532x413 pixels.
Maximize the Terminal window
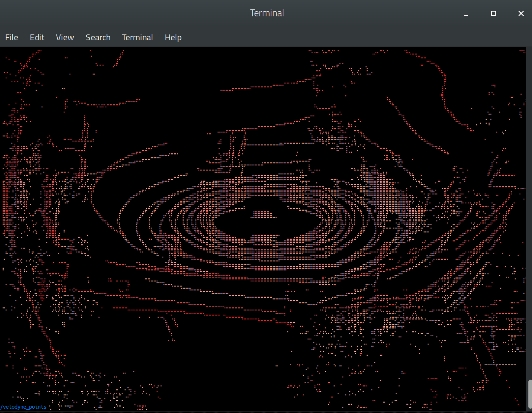click(x=494, y=13)
